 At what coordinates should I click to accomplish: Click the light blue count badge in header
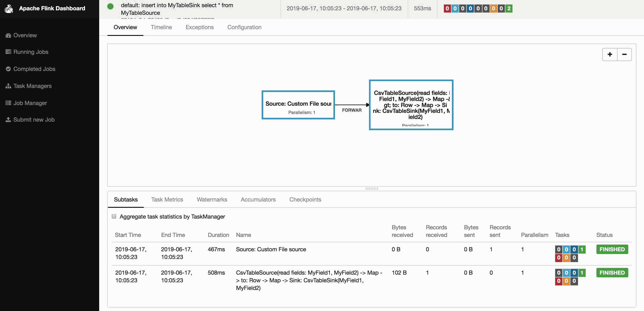tap(455, 9)
